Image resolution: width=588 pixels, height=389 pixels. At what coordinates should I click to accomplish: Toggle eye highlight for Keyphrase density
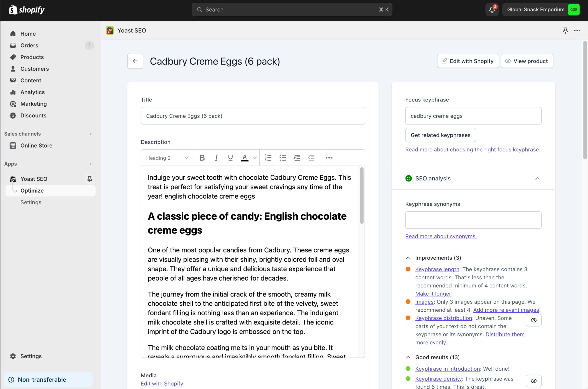(534, 381)
